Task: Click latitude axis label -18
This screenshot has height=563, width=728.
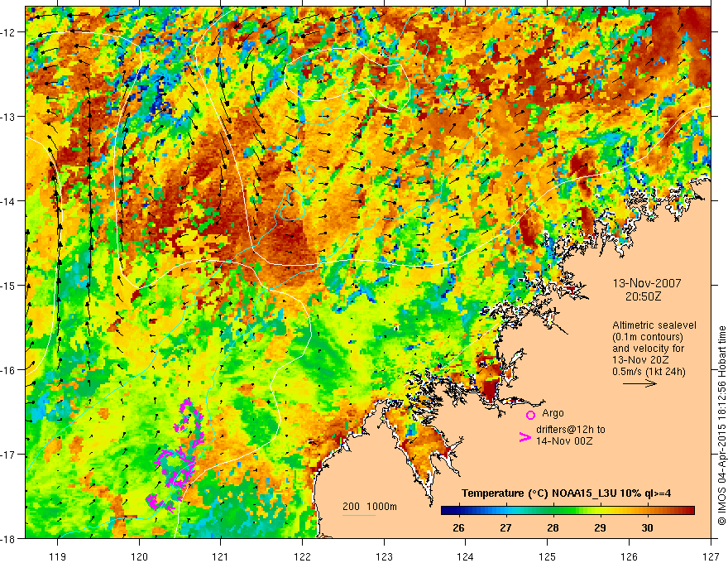Action: pyautogui.click(x=9, y=539)
